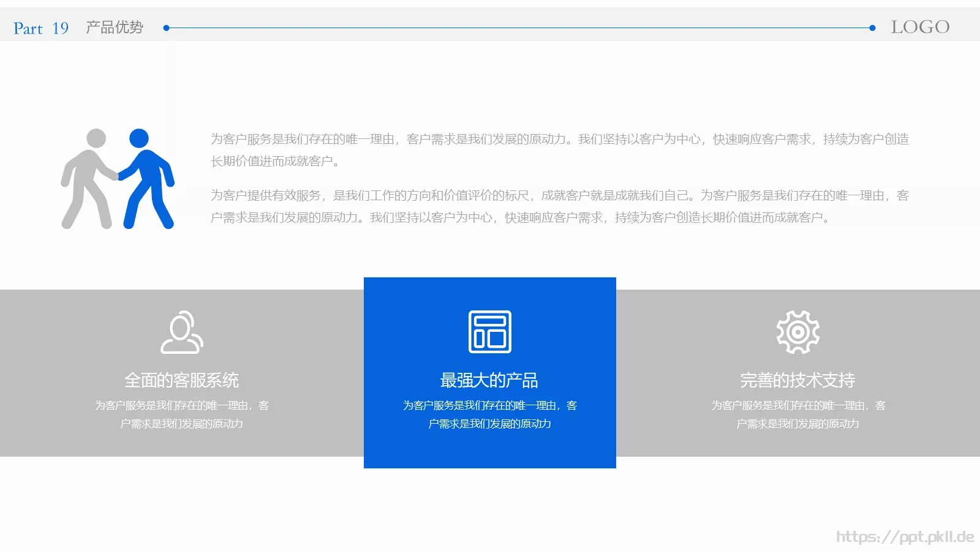The image size is (980, 551).
Task: Select the "产品优势" header title
Action: [x=115, y=27]
